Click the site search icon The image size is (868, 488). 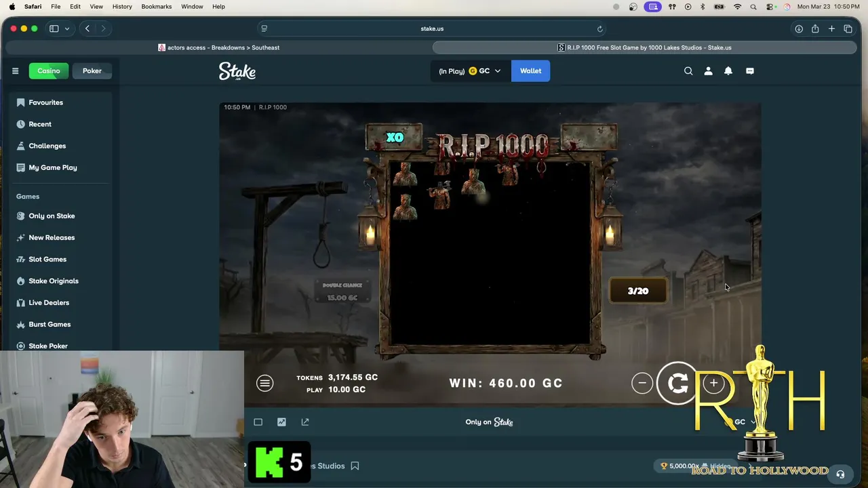point(688,70)
